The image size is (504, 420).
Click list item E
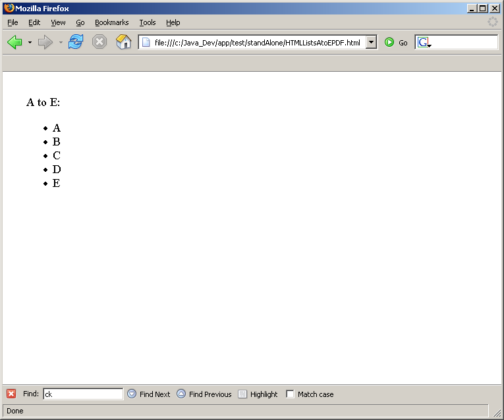(56, 183)
